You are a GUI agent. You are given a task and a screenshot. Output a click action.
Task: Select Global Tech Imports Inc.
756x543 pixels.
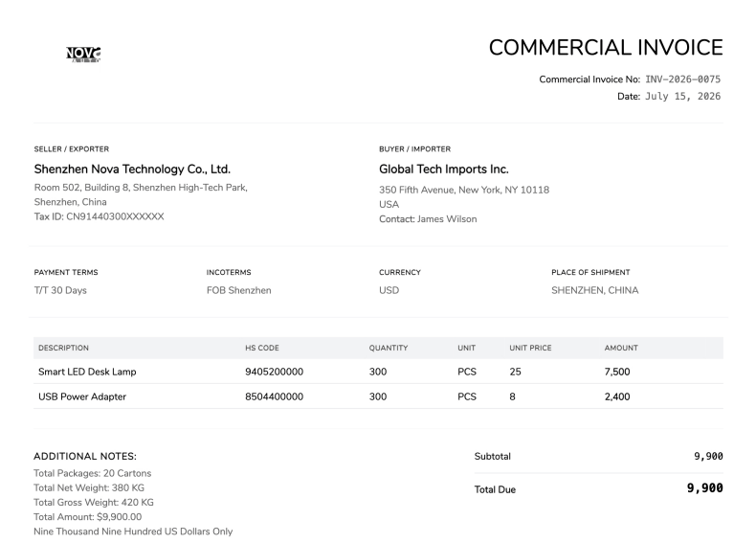[444, 169]
